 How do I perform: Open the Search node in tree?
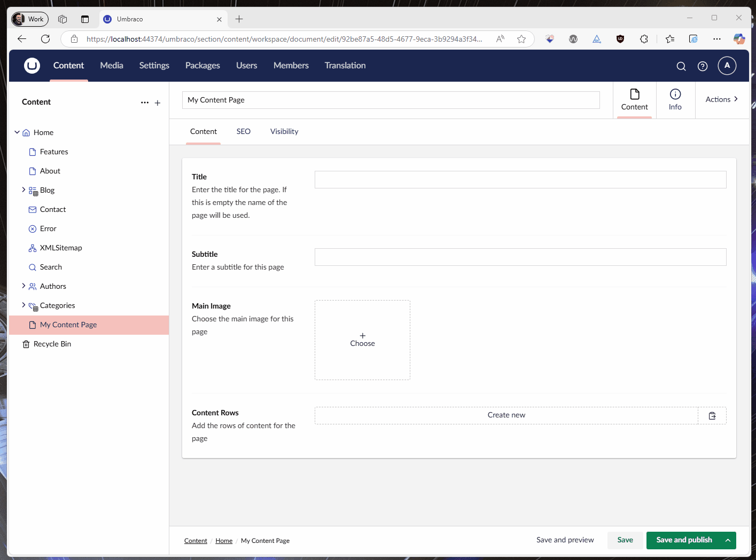tap(51, 267)
